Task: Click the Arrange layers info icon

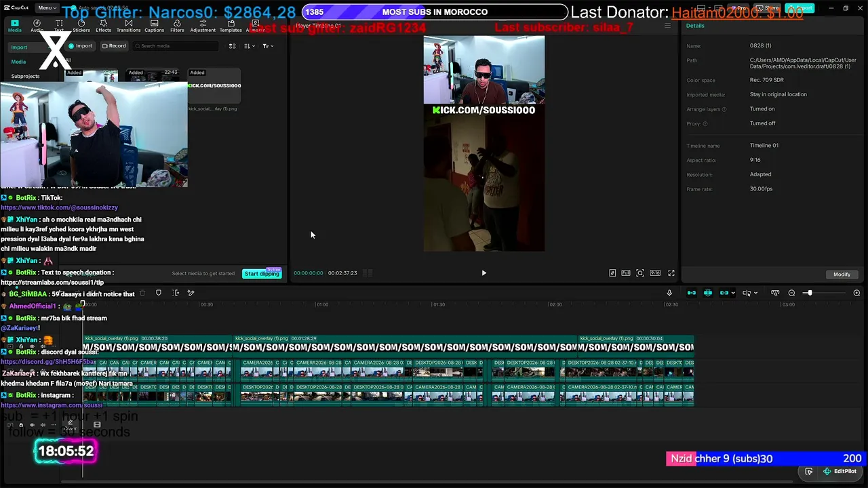Action: coord(724,109)
